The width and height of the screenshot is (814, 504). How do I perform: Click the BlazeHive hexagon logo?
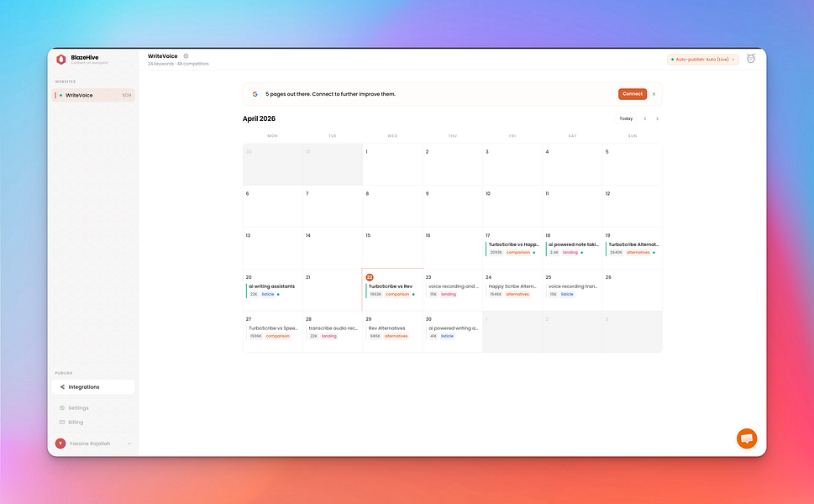point(60,59)
